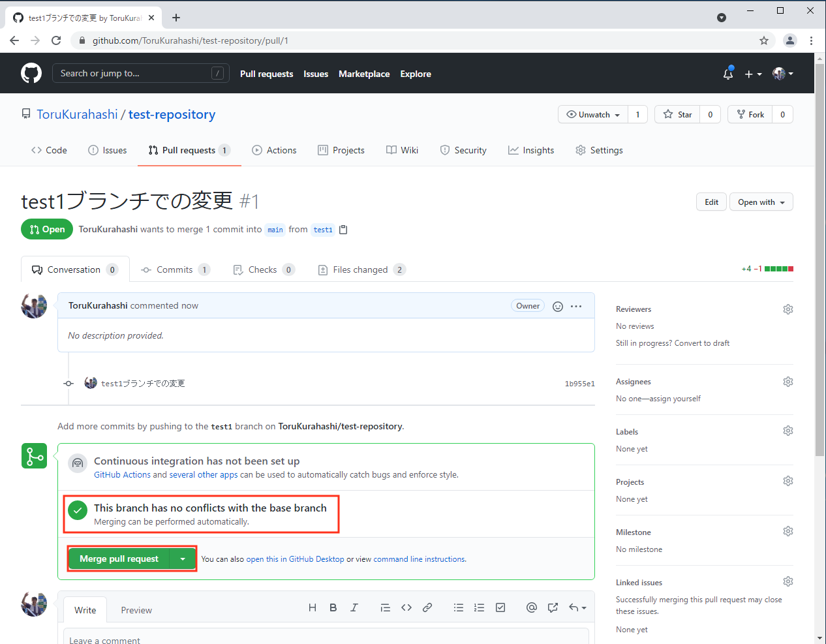Open the Actions repository tab
The height and width of the screenshot is (644, 826).
274,150
